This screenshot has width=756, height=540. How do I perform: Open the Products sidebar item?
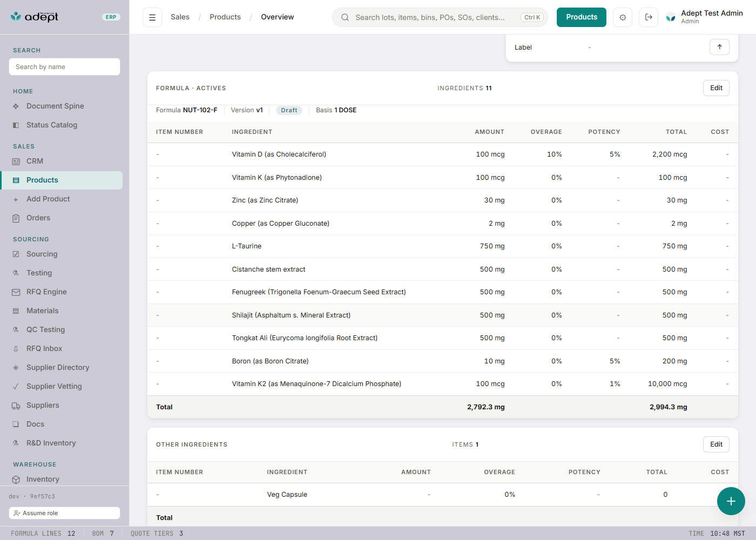coord(62,180)
